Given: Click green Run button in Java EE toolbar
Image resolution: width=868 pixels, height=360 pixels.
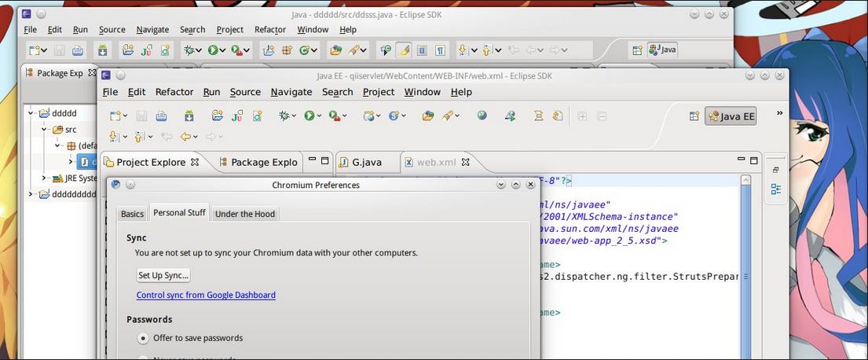Looking at the screenshot, I should (309, 116).
